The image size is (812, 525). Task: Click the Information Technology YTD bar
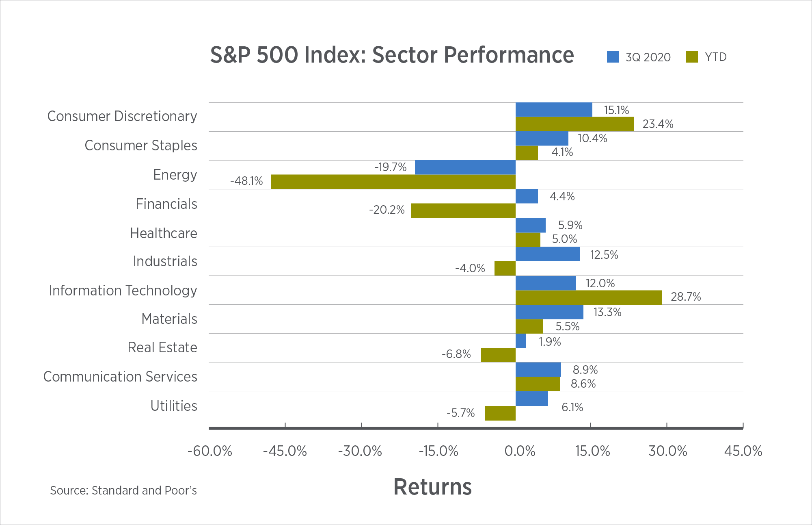(588, 297)
